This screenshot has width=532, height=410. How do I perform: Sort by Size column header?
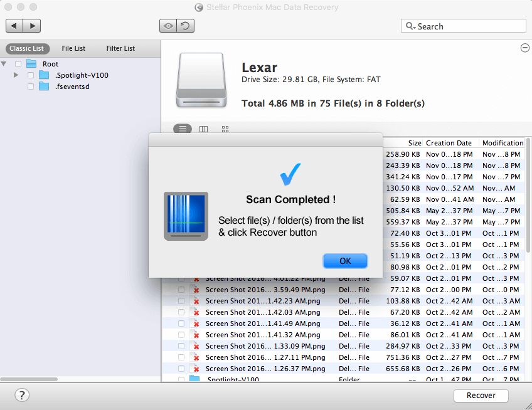[415, 143]
